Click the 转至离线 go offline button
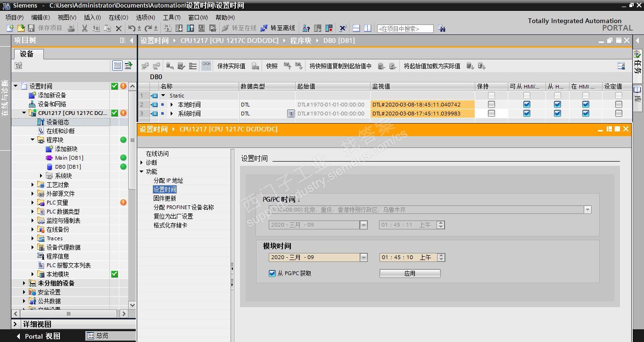Image resolution: width=644 pixels, height=342 pixels. tap(278, 28)
